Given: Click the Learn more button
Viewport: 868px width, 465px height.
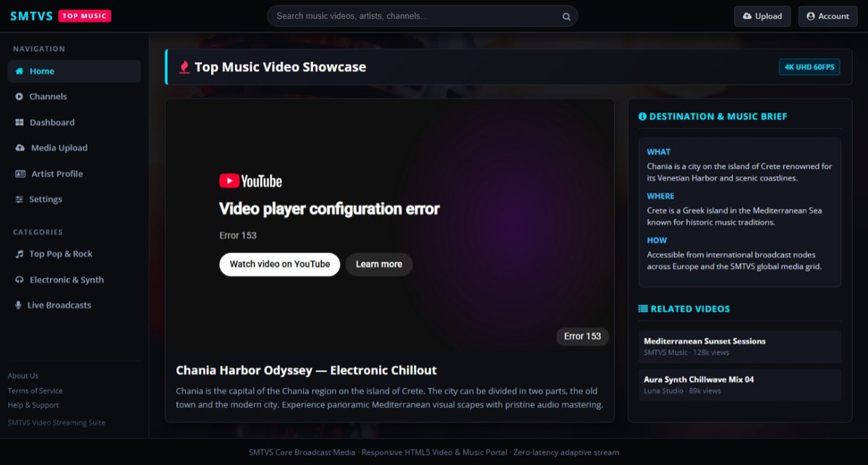Looking at the screenshot, I should (x=379, y=265).
